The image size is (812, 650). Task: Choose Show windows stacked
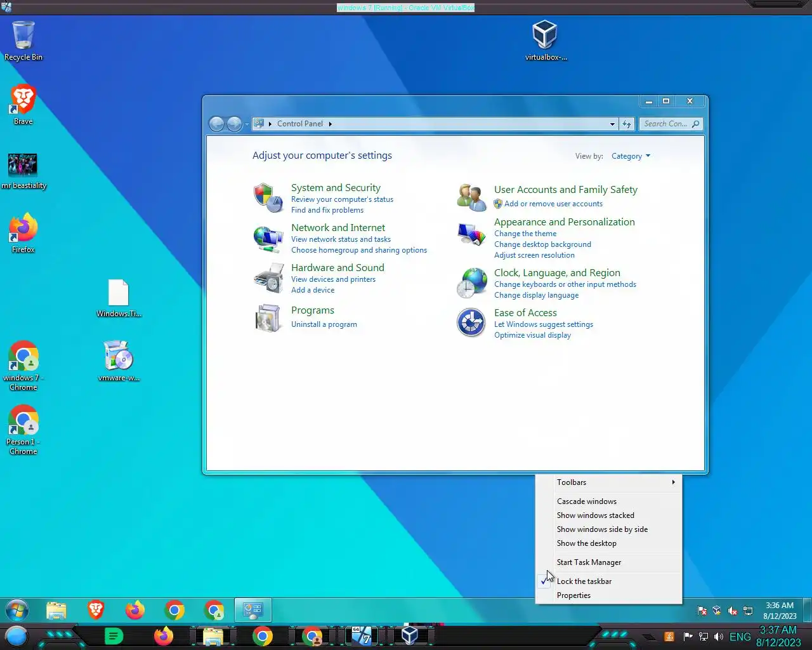pos(609,515)
